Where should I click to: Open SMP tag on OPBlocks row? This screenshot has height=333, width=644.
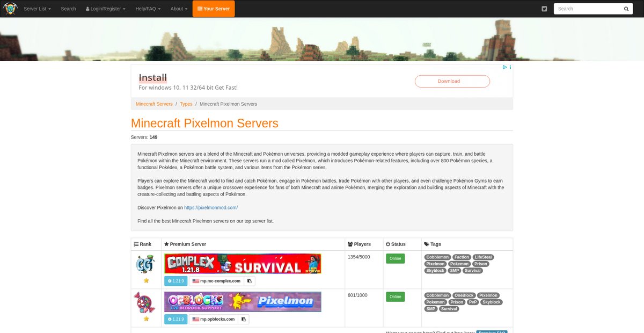(431, 309)
